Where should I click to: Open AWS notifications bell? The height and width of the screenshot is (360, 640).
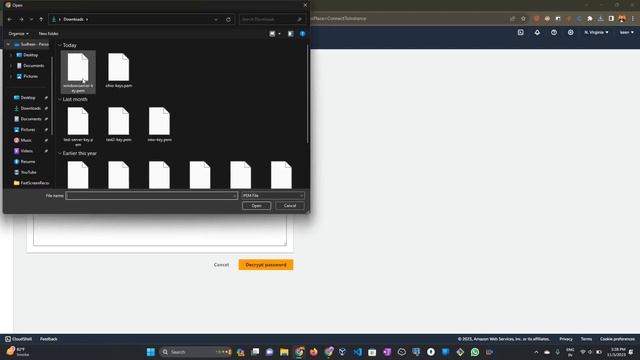[x=537, y=32]
